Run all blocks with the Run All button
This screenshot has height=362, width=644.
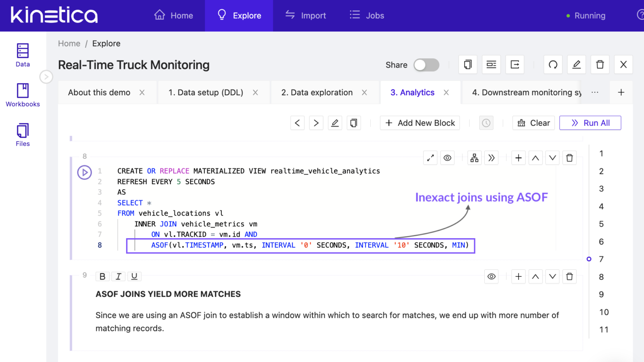(590, 122)
